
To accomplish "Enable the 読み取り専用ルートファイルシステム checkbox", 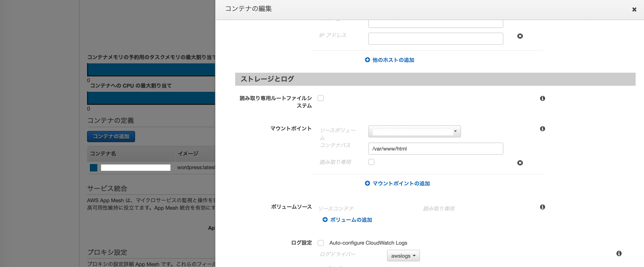I will (321, 98).
